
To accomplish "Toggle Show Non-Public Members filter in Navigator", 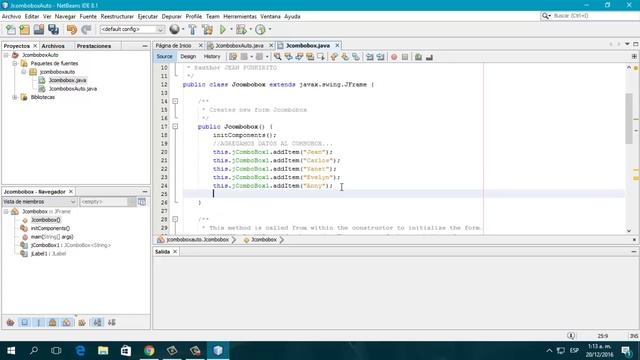I will [x=53, y=322].
